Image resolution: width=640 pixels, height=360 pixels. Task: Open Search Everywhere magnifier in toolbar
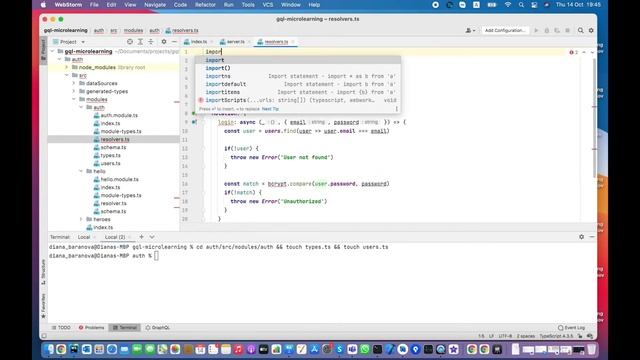point(580,31)
